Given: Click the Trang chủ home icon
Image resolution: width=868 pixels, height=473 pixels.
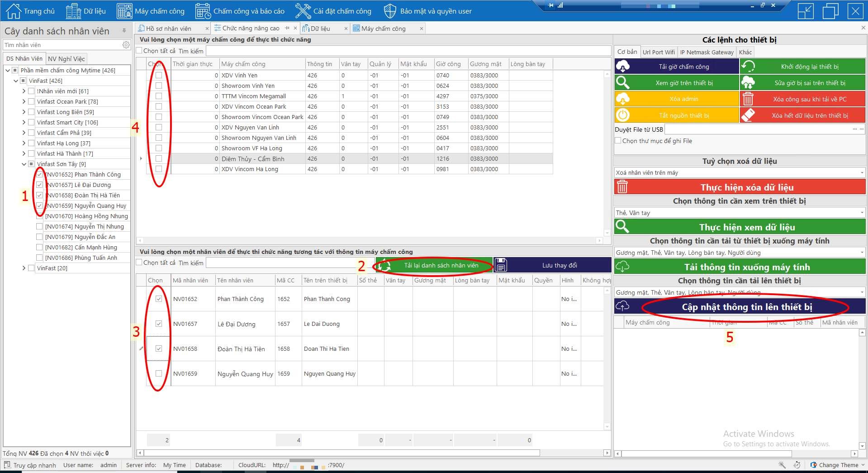Looking at the screenshot, I should tap(13, 11).
